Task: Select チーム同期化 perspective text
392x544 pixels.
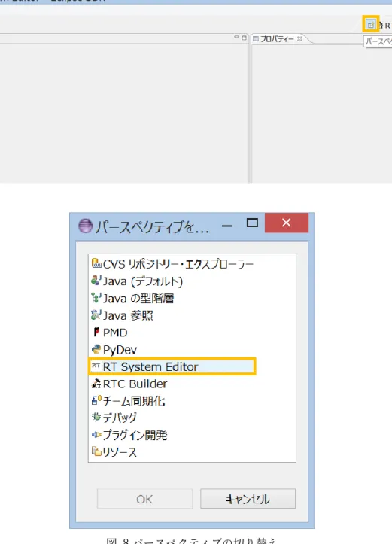Action: point(134,401)
